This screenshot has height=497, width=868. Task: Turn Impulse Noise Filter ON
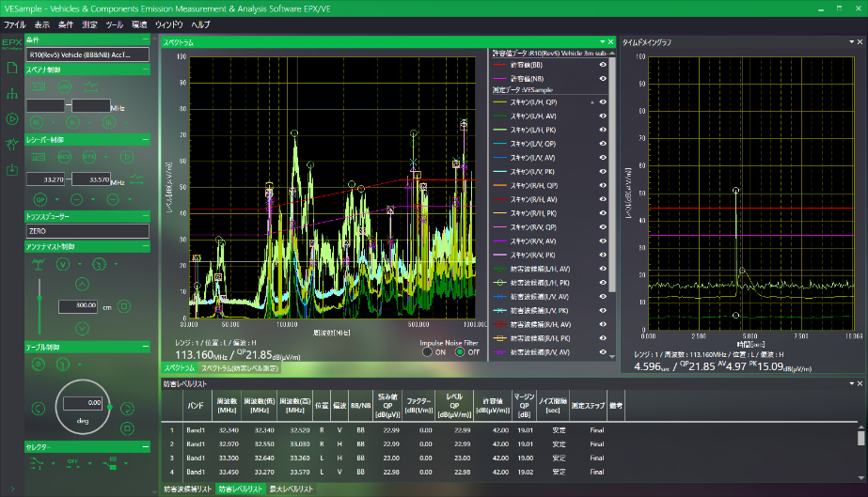coord(427,352)
